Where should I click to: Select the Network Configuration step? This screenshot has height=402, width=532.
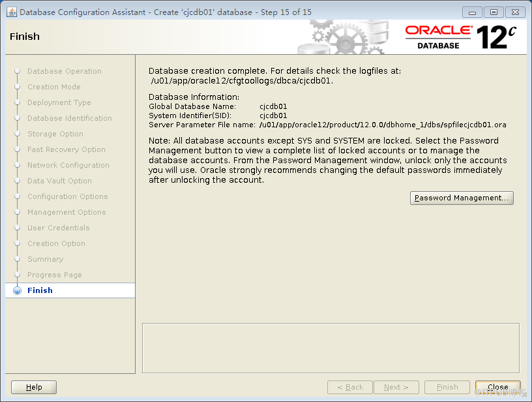[x=68, y=165]
